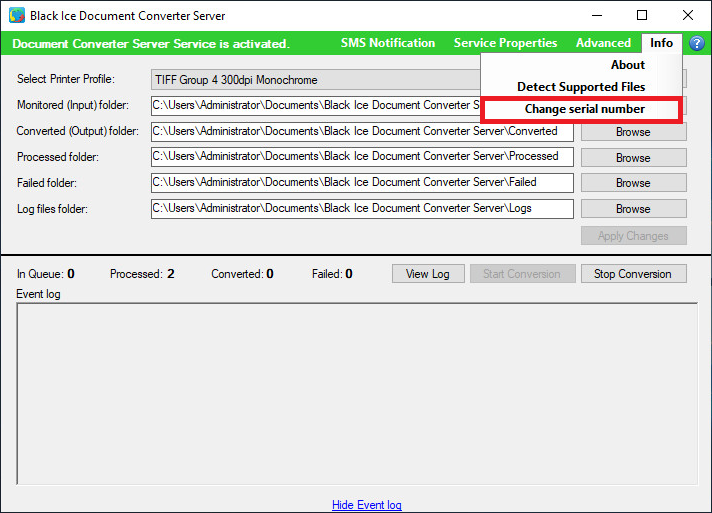Click the 'Select Printer Profile:' label
712x513 pixels.
[x=66, y=79]
